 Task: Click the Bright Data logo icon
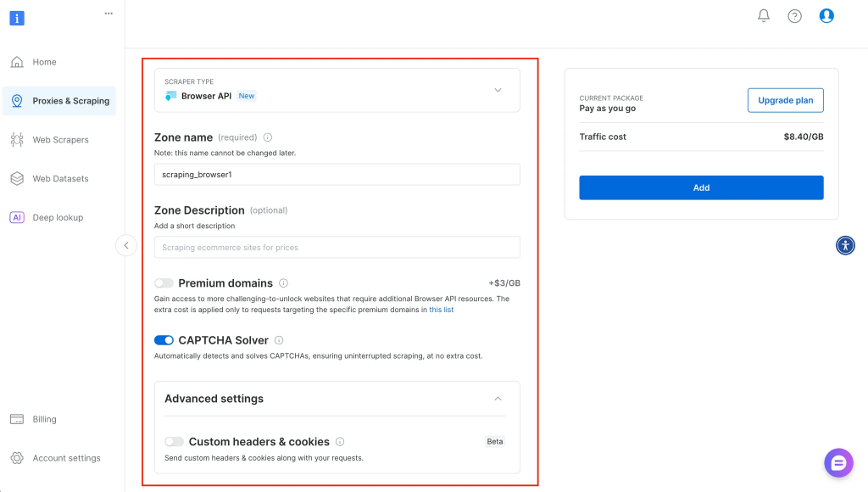tap(17, 18)
